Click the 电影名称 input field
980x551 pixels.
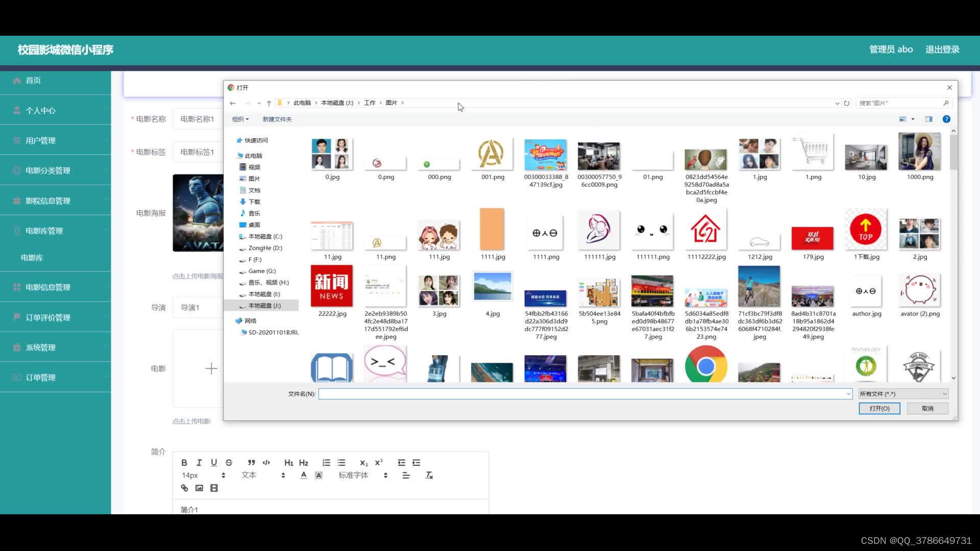coord(198,119)
